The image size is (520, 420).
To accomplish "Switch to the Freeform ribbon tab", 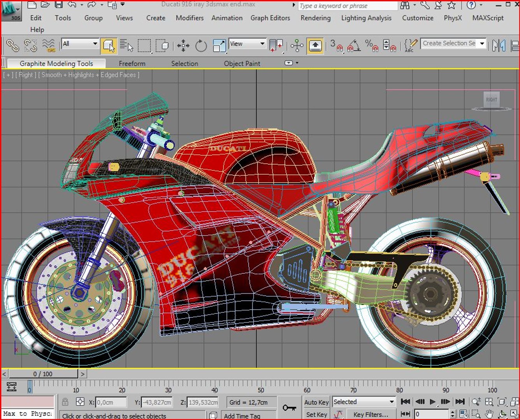I will [132, 63].
